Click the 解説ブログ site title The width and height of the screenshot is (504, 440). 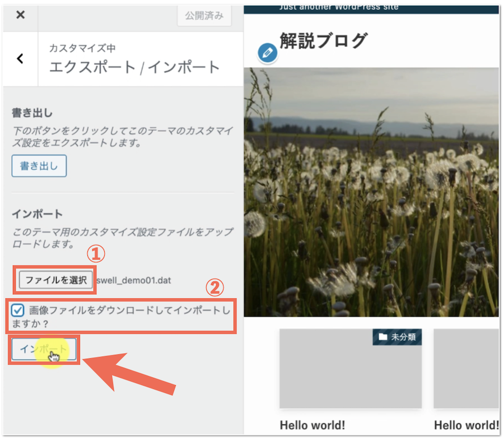(323, 41)
